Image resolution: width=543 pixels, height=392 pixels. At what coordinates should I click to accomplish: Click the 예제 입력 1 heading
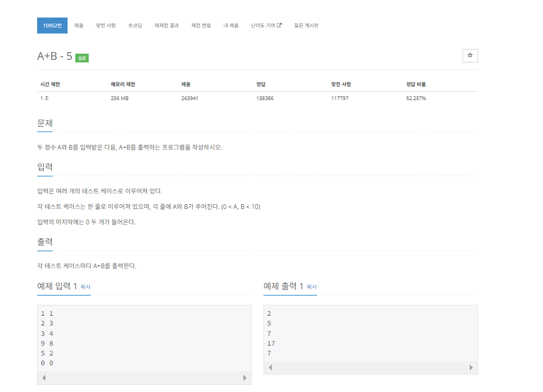pyautogui.click(x=57, y=286)
